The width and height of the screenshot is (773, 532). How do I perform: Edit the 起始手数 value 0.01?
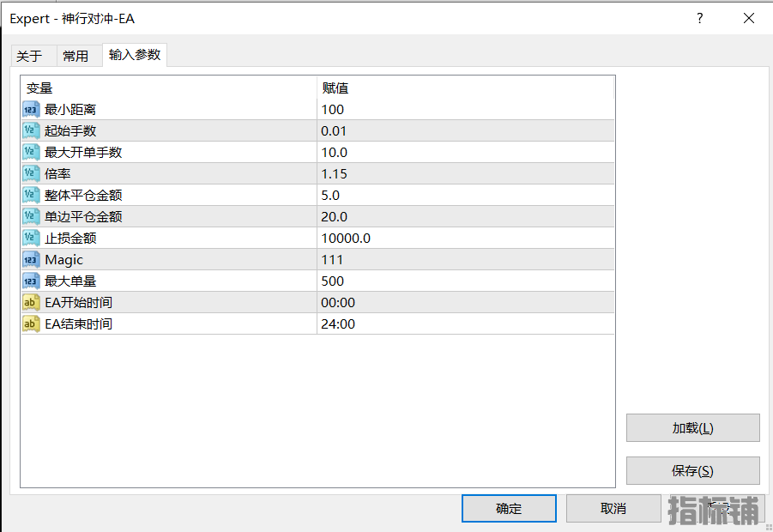click(465, 130)
